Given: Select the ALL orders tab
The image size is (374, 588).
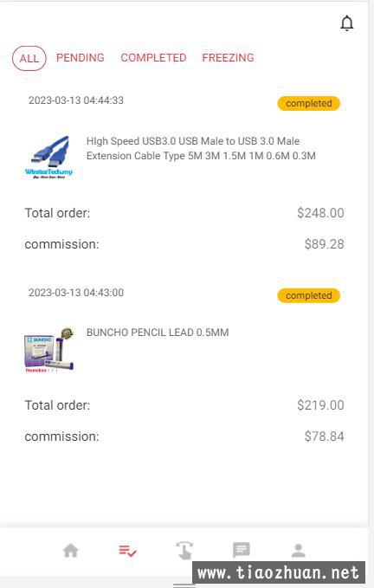Looking at the screenshot, I should (x=29, y=59).
